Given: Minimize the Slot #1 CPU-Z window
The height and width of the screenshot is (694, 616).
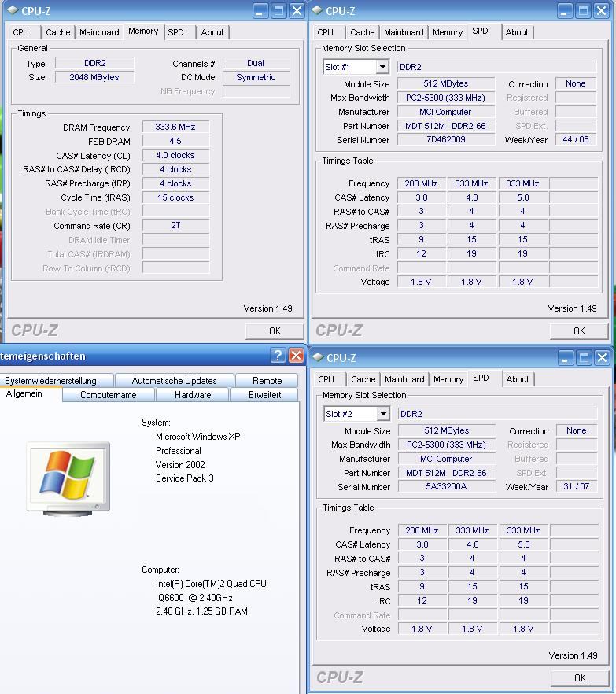Looking at the screenshot, I should pyautogui.click(x=565, y=11).
